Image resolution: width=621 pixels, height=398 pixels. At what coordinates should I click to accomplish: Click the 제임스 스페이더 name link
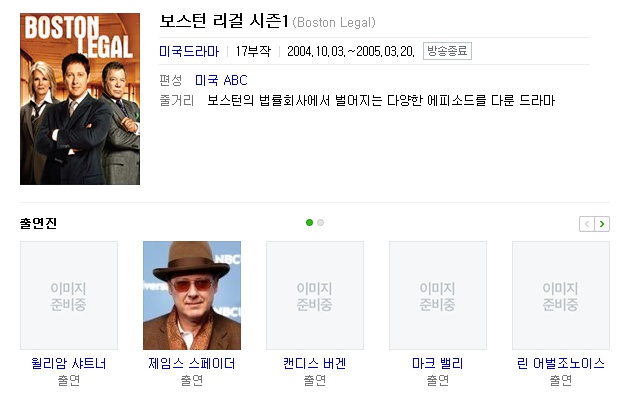192,363
